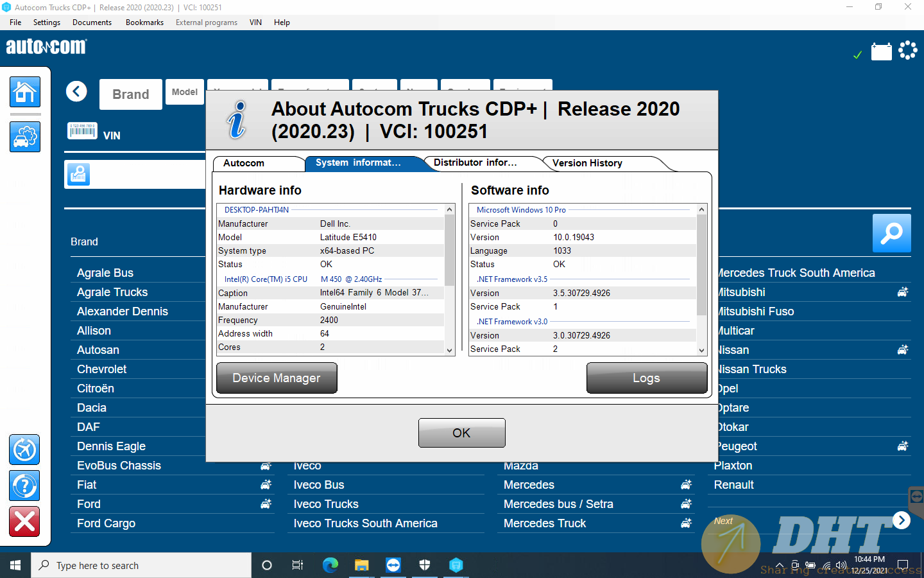Open the Distributor information tab
The height and width of the screenshot is (578, 924).
pyautogui.click(x=475, y=163)
